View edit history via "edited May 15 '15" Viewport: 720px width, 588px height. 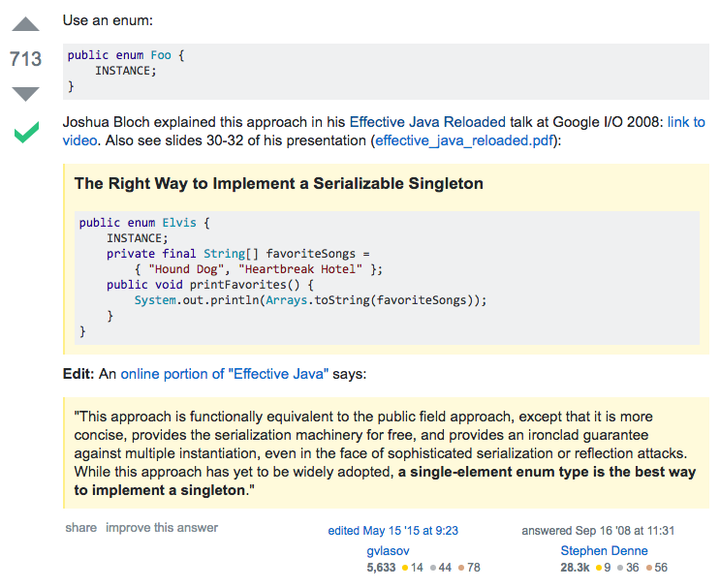coord(392,531)
